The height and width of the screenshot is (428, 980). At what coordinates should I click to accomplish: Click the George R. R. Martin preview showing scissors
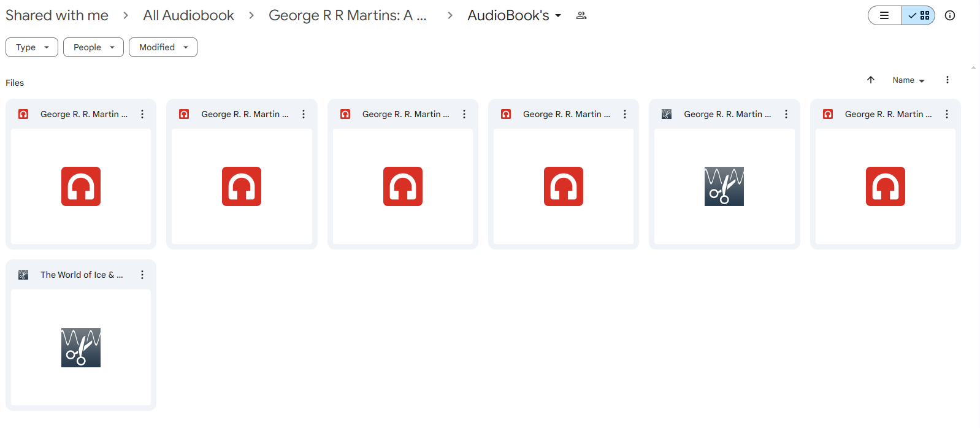coord(724,186)
